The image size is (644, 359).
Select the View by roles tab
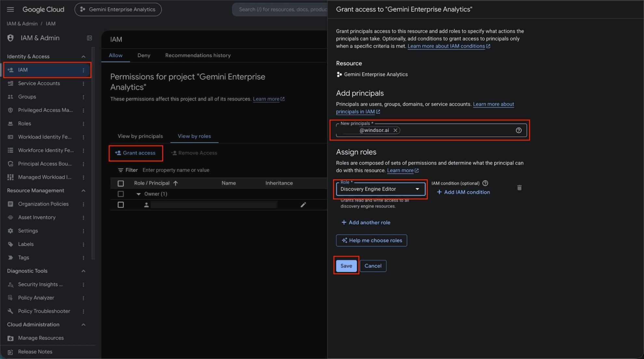point(194,136)
